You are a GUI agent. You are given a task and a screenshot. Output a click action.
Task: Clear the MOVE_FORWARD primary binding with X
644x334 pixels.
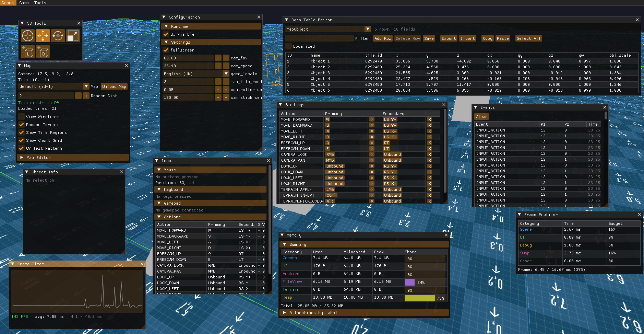click(x=372, y=119)
